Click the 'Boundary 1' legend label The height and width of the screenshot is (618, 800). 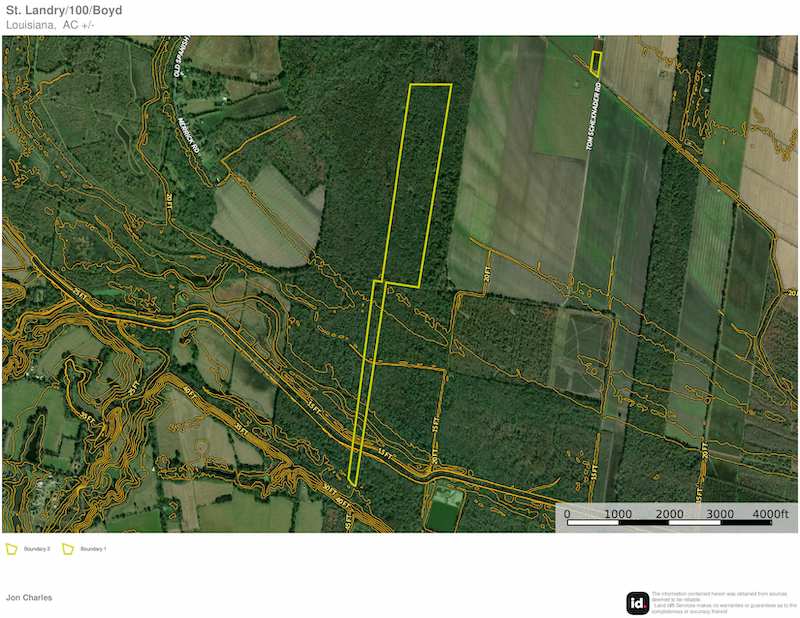point(93,549)
